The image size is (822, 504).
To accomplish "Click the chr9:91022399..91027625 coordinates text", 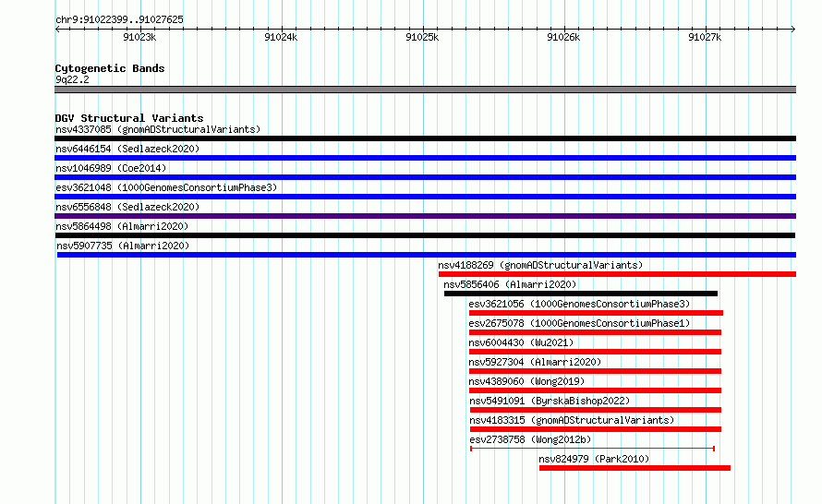I will click(119, 20).
